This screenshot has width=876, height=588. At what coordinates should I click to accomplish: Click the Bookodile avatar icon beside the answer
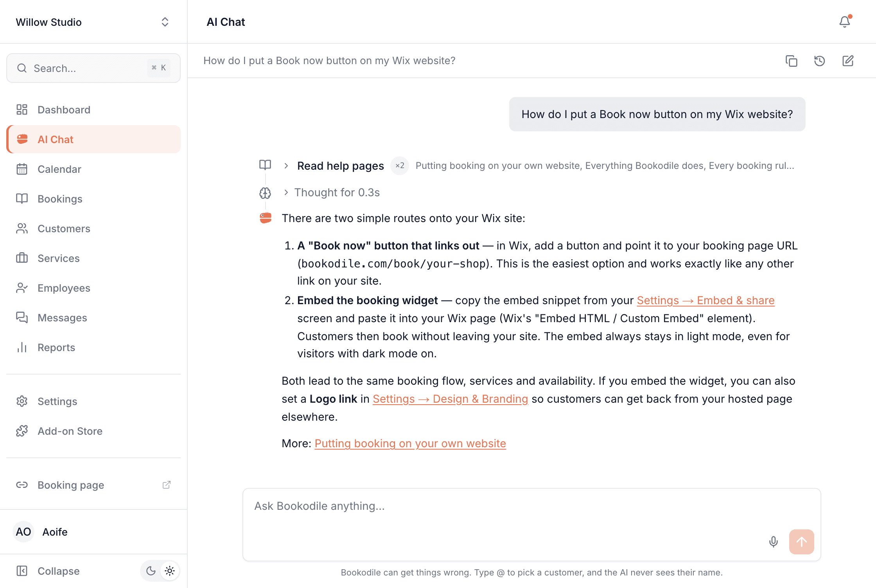pos(266,218)
